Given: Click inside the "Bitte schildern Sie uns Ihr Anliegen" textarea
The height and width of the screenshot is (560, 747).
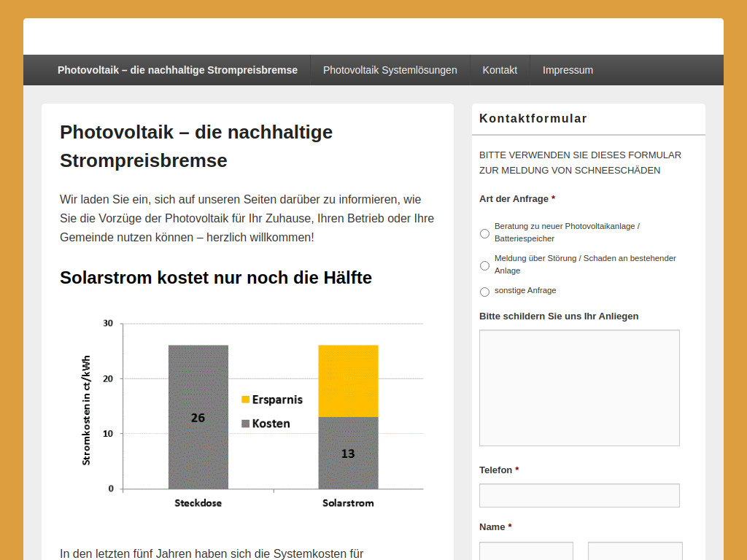Looking at the screenshot, I should pos(579,387).
